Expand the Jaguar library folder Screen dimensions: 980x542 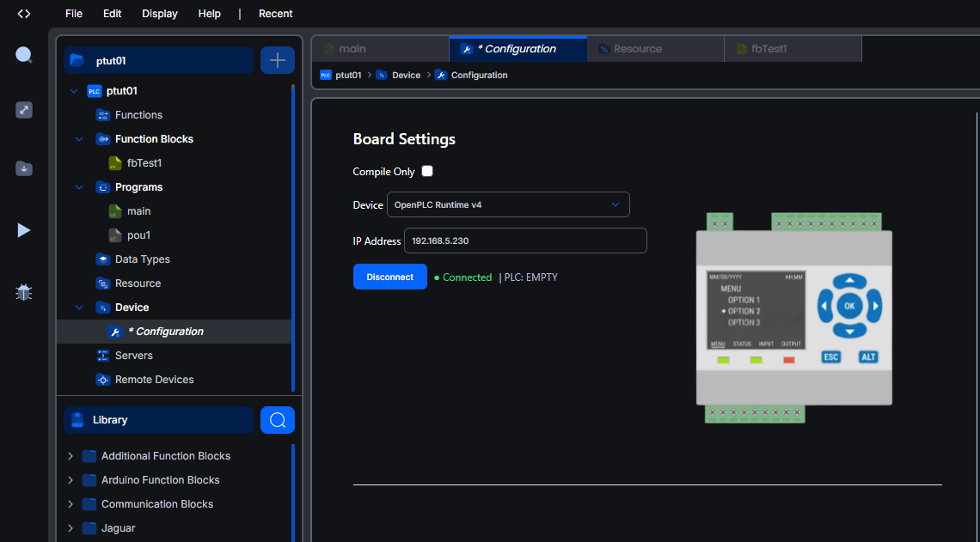pyautogui.click(x=70, y=528)
